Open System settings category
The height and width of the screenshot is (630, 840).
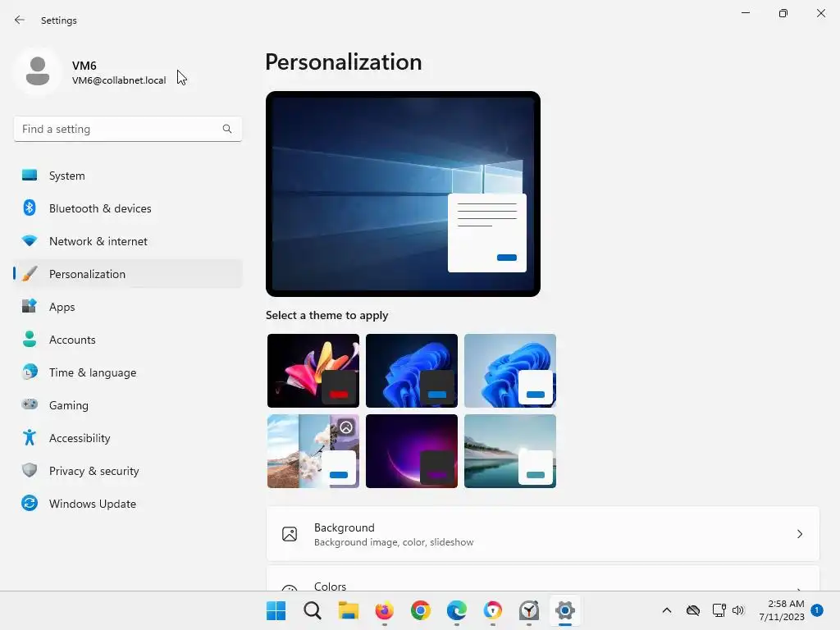128,176
